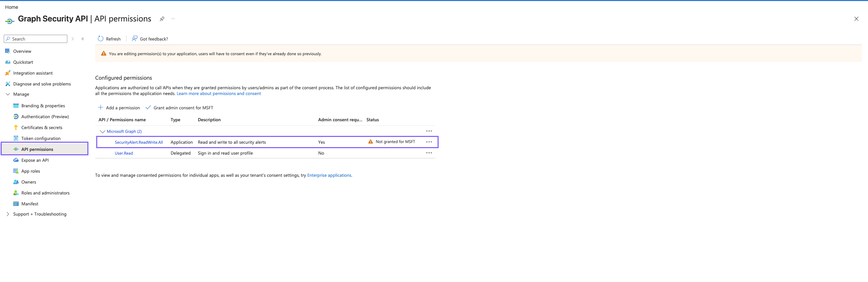The height and width of the screenshot is (282, 868).
Task: Click the Got feedback? button
Action: (150, 39)
